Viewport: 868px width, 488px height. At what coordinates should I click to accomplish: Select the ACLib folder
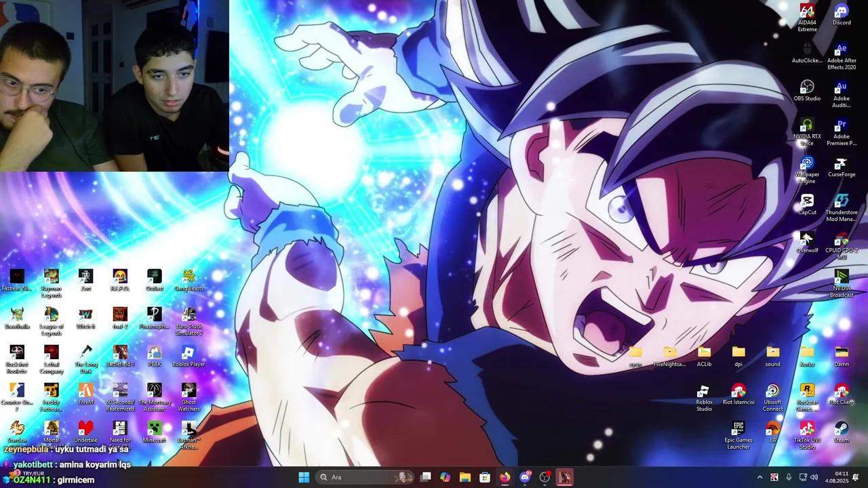click(x=704, y=357)
